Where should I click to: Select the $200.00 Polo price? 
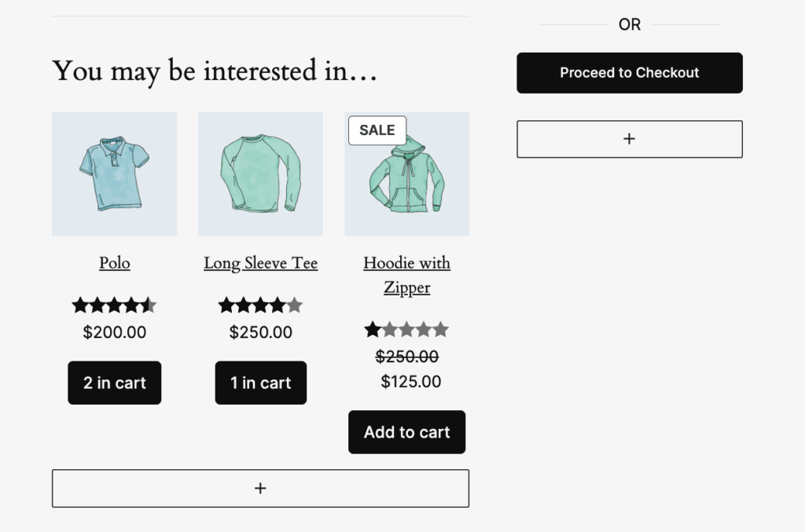[x=115, y=332]
